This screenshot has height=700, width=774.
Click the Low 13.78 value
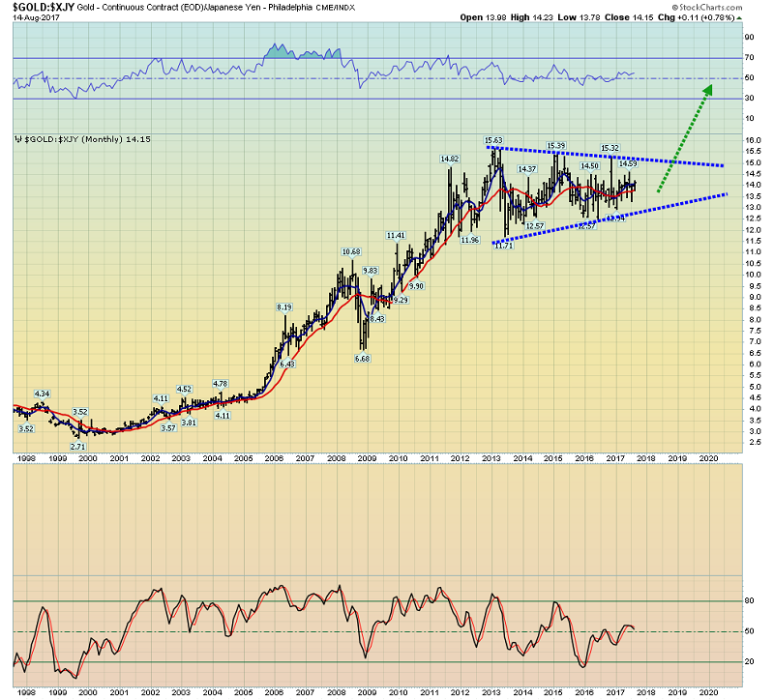[579, 17]
